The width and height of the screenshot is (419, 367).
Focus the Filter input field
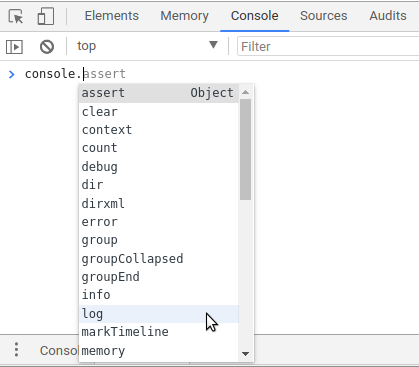[x=328, y=46]
